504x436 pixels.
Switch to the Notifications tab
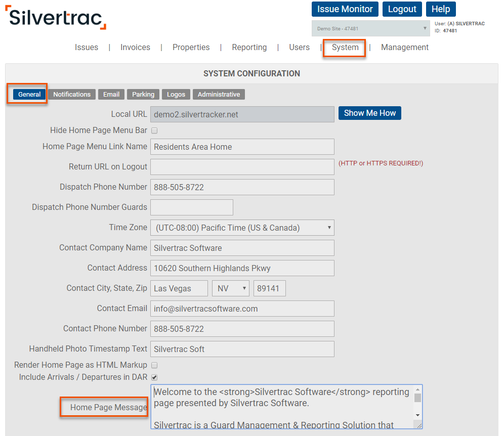[72, 94]
